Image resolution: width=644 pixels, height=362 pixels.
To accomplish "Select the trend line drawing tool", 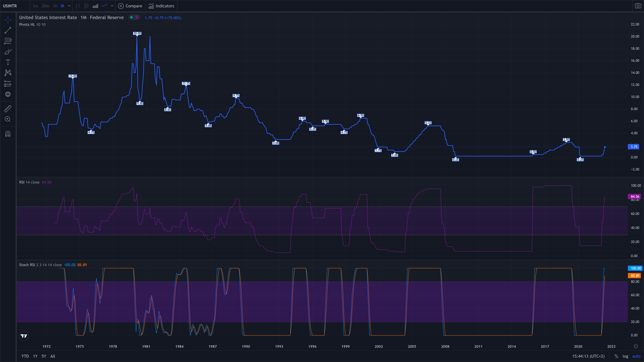I will click(x=8, y=31).
